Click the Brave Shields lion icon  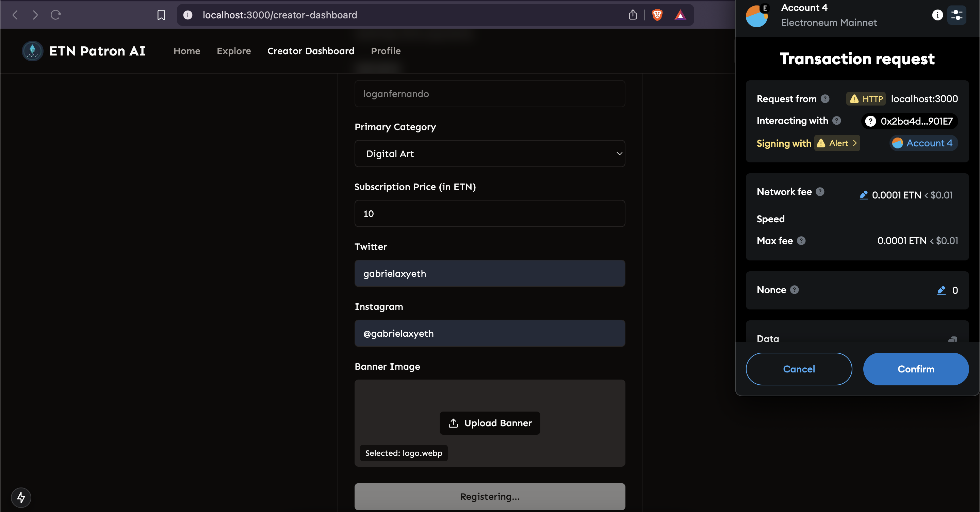657,15
